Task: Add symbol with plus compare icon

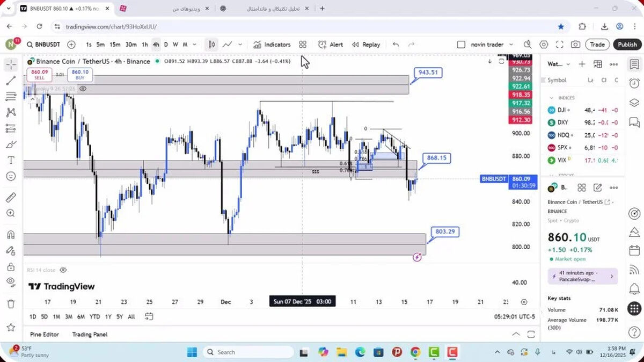Action: pyautogui.click(x=71, y=45)
